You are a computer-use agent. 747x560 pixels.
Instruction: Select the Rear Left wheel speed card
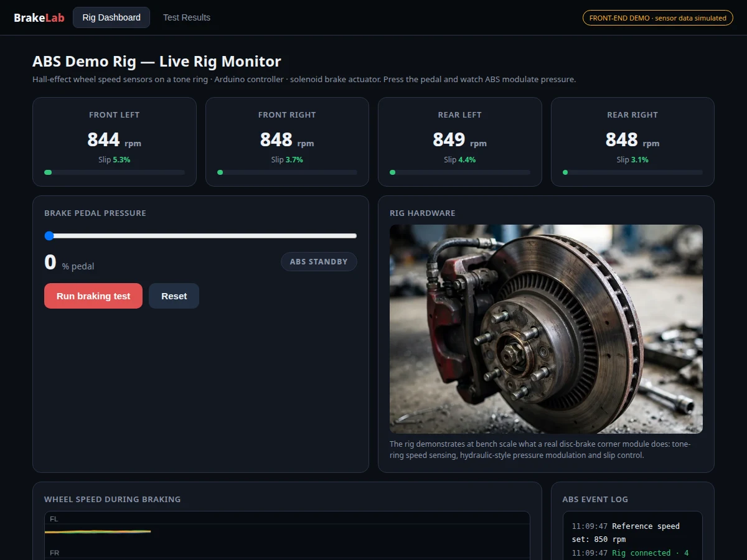[x=460, y=142]
